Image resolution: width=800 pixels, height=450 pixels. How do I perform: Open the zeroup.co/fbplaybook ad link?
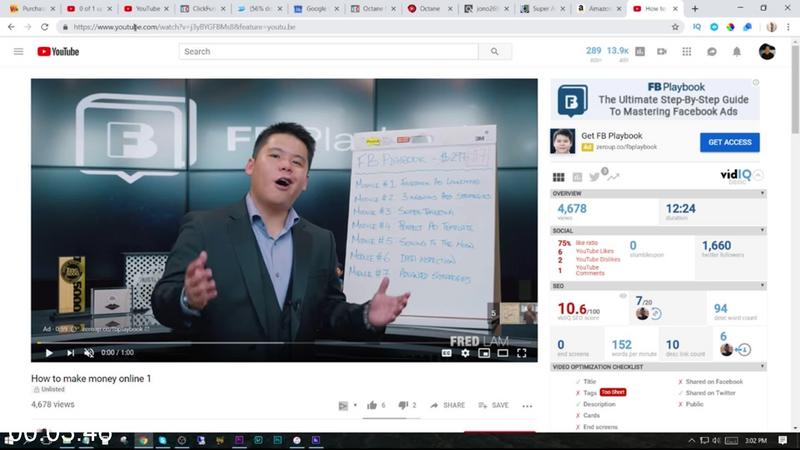(x=627, y=147)
